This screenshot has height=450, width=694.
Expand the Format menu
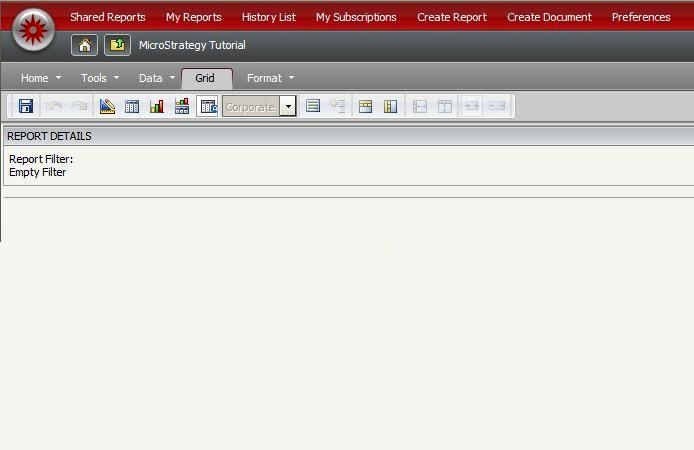[x=270, y=78]
